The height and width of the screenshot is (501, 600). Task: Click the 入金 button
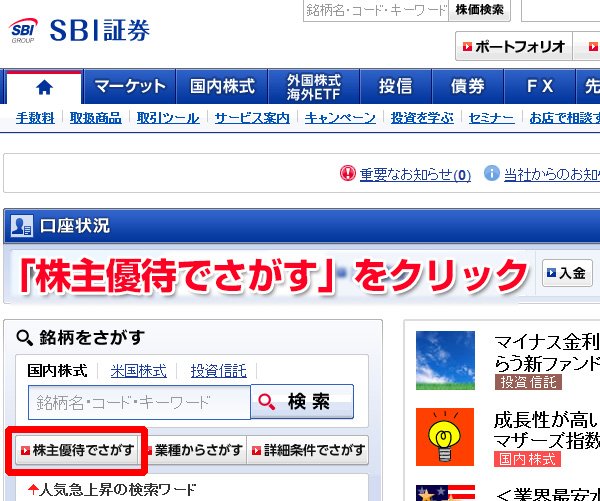[x=567, y=273]
